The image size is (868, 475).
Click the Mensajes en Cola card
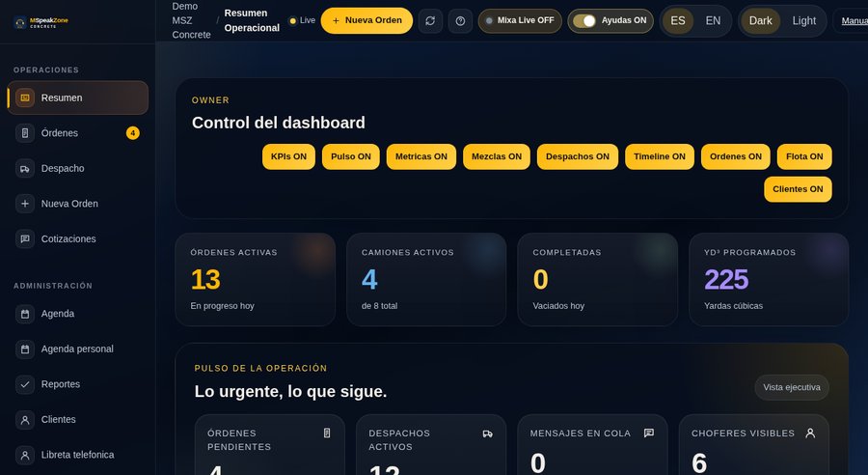pyautogui.click(x=592, y=444)
